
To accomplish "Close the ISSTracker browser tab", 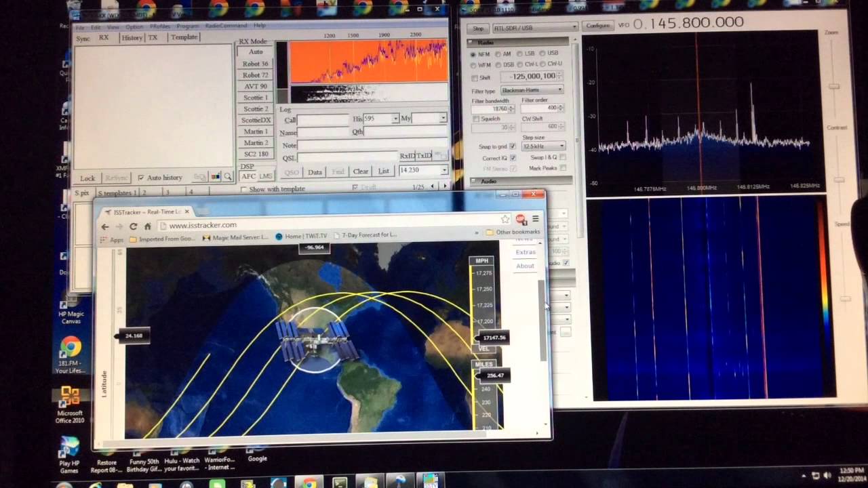I will 186,211.
